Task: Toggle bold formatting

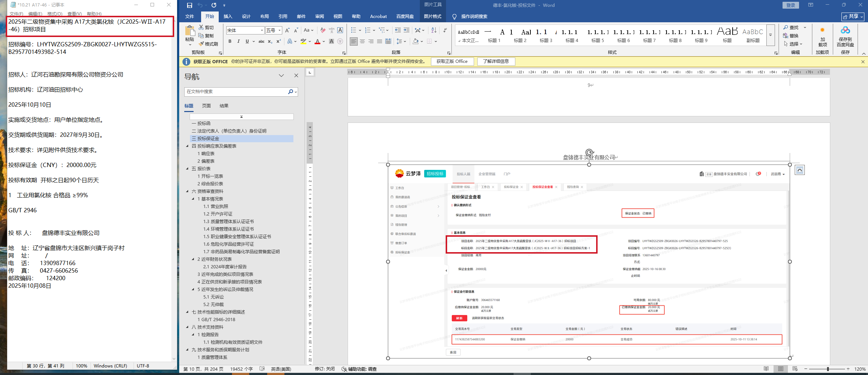Action: (230, 41)
